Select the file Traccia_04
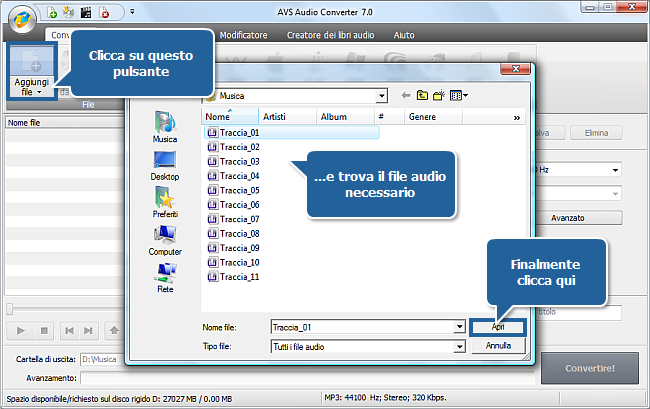Viewport: 650px width, 409px height. (x=233, y=176)
